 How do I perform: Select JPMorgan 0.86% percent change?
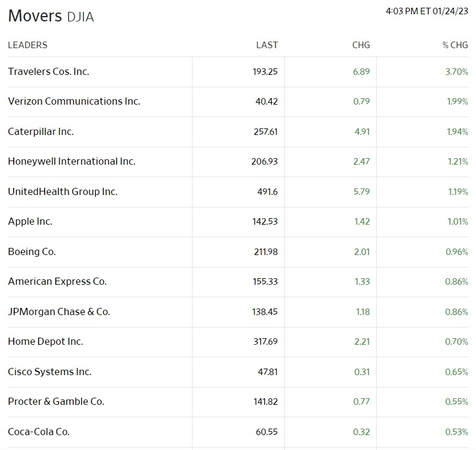[456, 312]
